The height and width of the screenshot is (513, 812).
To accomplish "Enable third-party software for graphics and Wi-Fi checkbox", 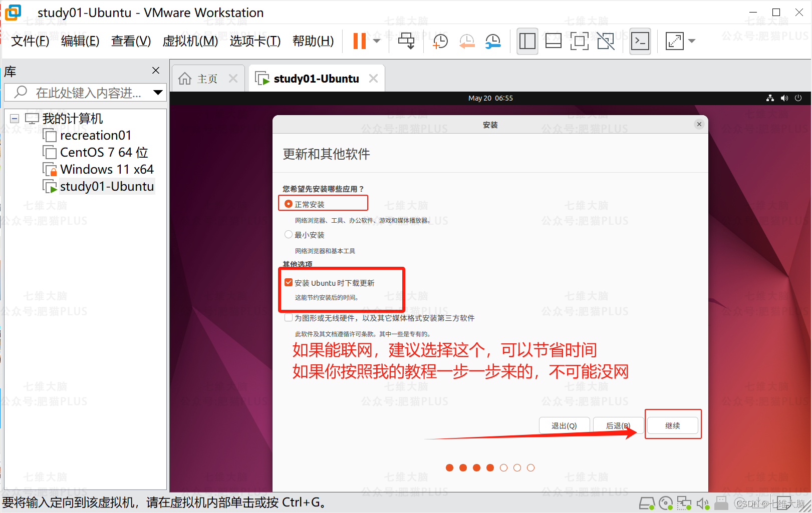I will (x=289, y=318).
